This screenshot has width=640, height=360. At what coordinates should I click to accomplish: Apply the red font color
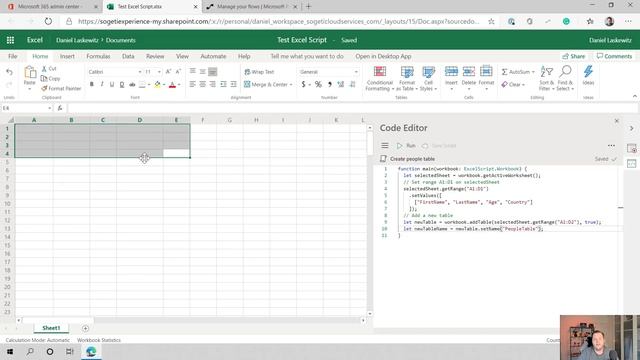pyautogui.click(x=172, y=84)
